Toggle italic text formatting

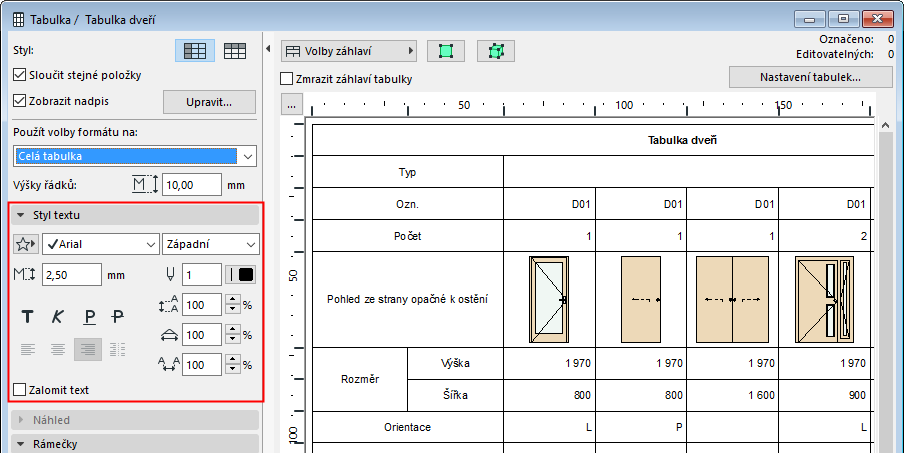(58, 316)
